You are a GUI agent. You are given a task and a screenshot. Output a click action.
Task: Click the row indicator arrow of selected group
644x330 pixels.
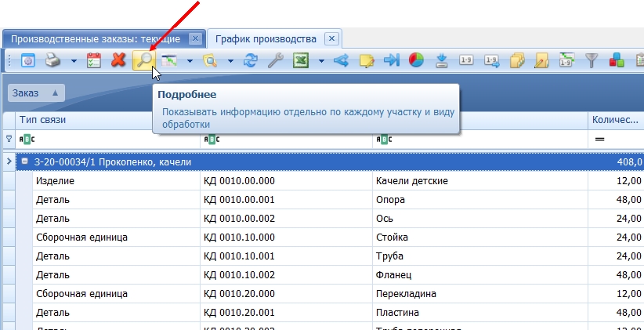(9, 162)
